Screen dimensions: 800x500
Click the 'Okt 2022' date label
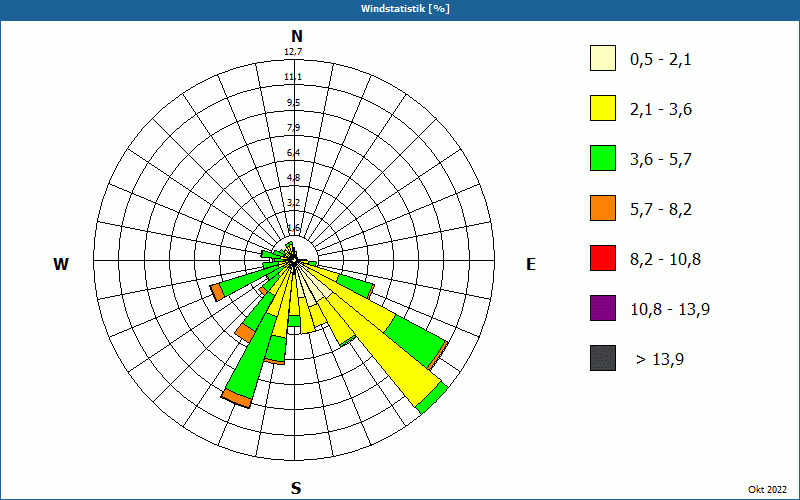(x=767, y=489)
